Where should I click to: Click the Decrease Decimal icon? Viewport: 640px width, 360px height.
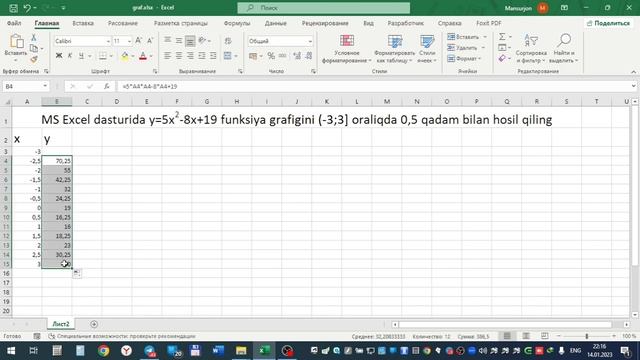(309, 56)
